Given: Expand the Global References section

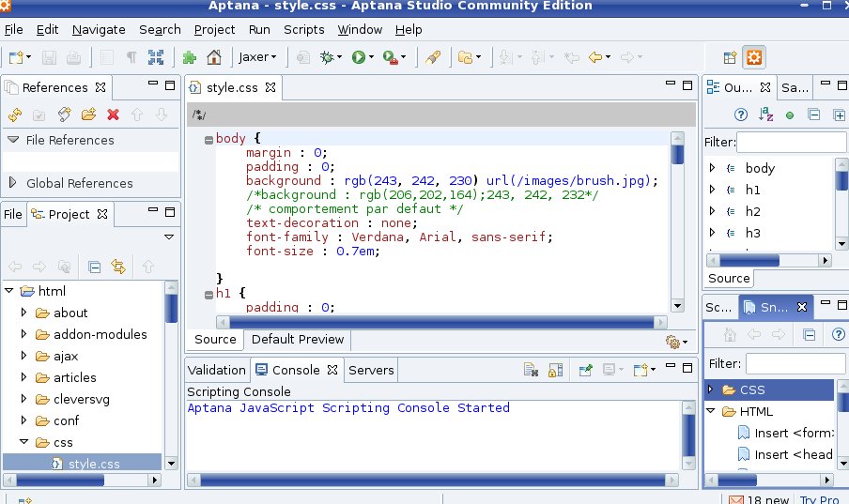Looking at the screenshot, I should (13, 182).
